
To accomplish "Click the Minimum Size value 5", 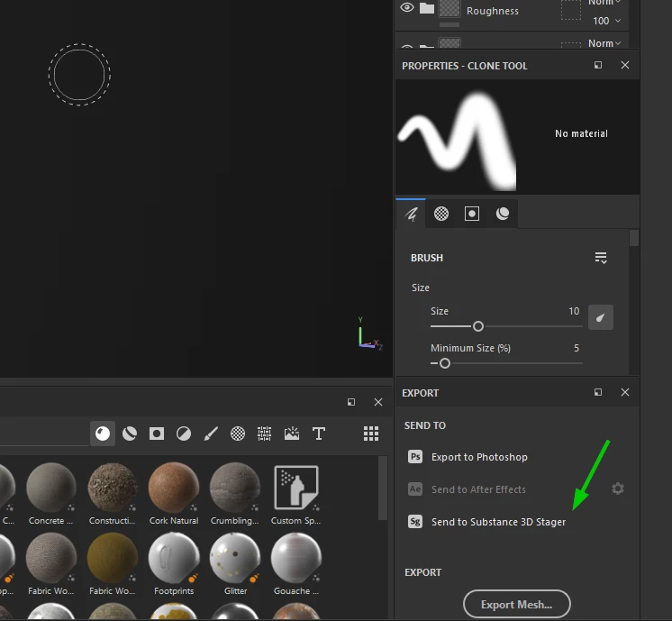I will [576, 348].
